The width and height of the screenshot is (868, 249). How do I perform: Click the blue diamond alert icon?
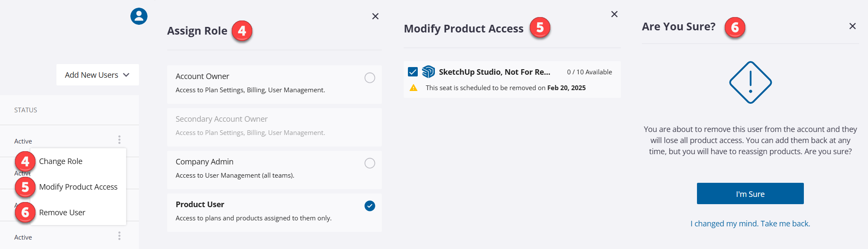[750, 82]
